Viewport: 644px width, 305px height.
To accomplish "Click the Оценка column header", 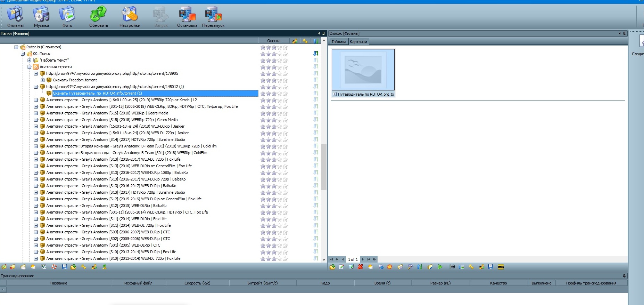I will 274,41.
